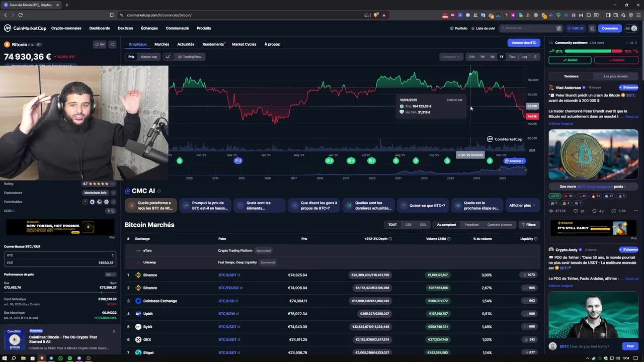Open Windows Start menu

[5, 358]
